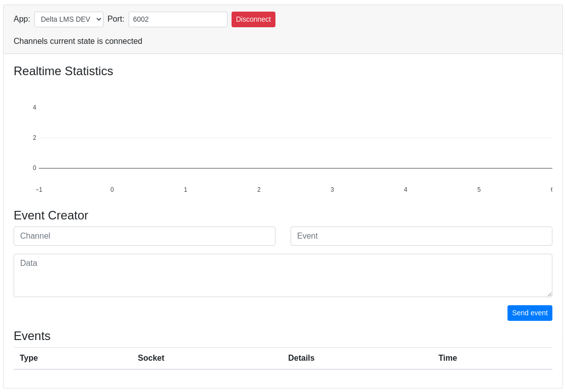The height and width of the screenshot is (392, 565).
Task: Click the Realtime Statistics heading
Action: (63, 71)
